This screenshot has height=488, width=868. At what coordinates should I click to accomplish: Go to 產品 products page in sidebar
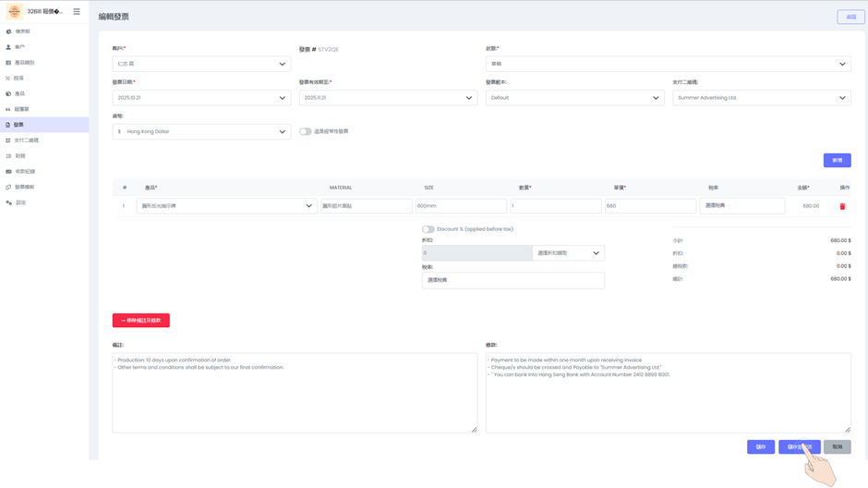click(19, 93)
